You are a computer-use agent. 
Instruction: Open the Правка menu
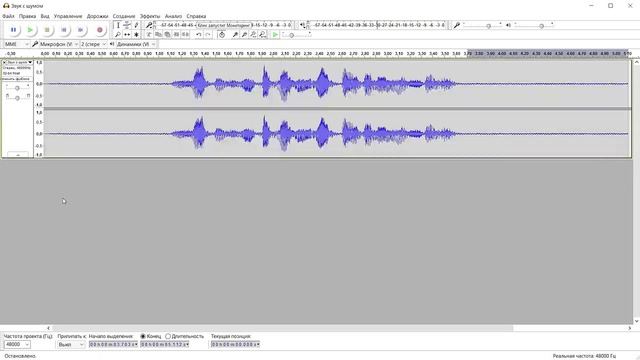click(27, 16)
